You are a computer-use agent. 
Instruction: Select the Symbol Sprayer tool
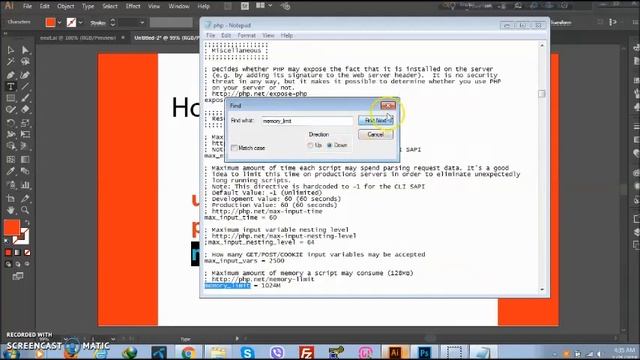click(x=11, y=185)
